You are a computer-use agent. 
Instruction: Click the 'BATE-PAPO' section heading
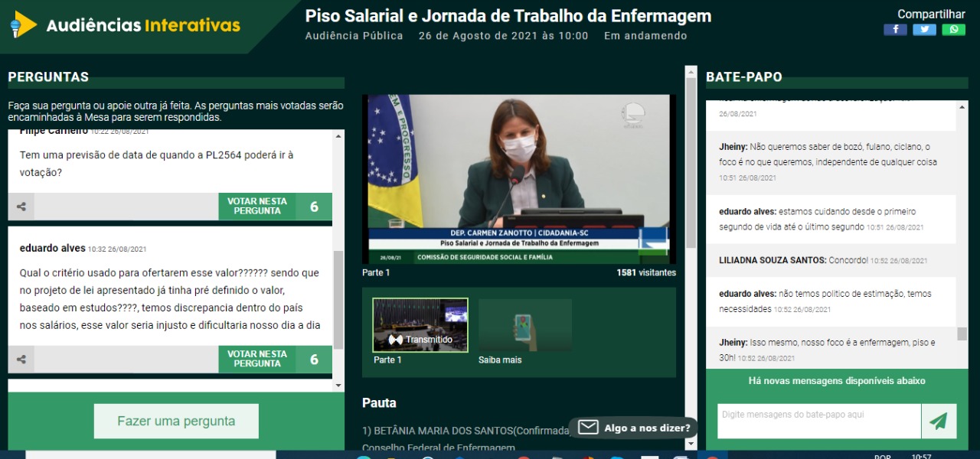[744, 76]
